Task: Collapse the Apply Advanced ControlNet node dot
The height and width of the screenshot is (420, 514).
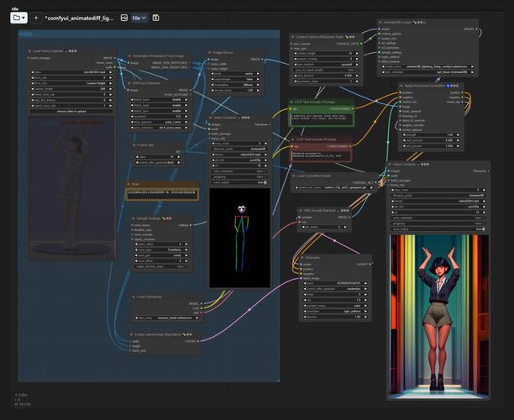Action: [401, 86]
